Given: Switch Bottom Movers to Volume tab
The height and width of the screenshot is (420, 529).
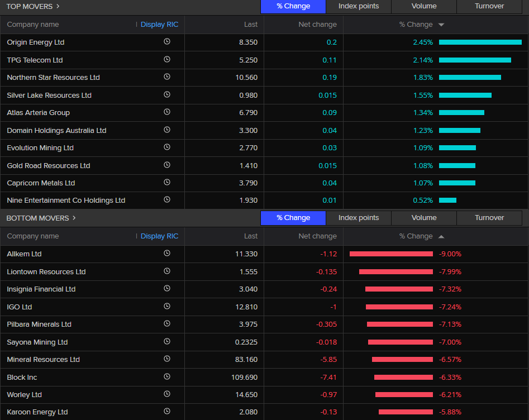Looking at the screenshot, I should 424,218.
